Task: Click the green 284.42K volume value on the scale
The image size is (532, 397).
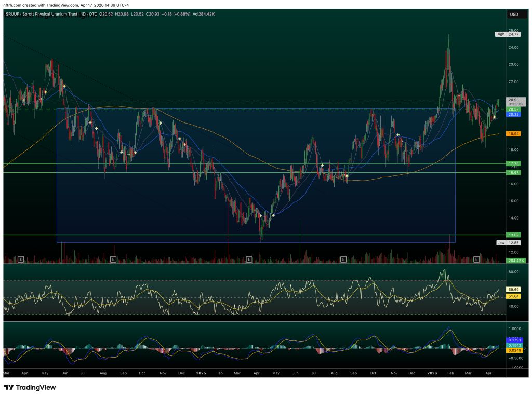Action: (x=515, y=262)
